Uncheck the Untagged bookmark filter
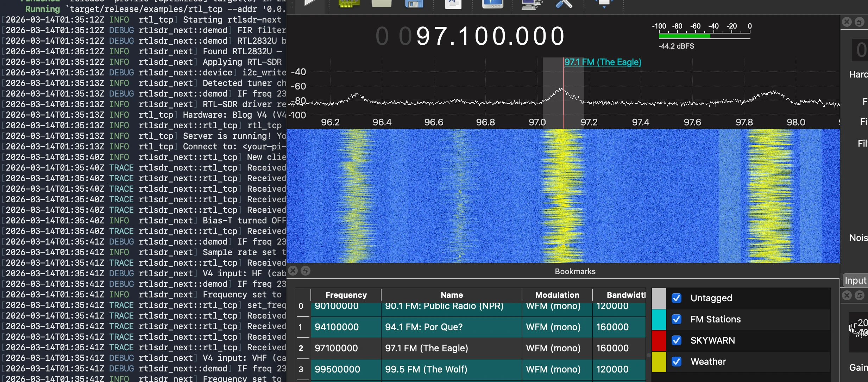This screenshot has width=868, height=382. pos(677,298)
